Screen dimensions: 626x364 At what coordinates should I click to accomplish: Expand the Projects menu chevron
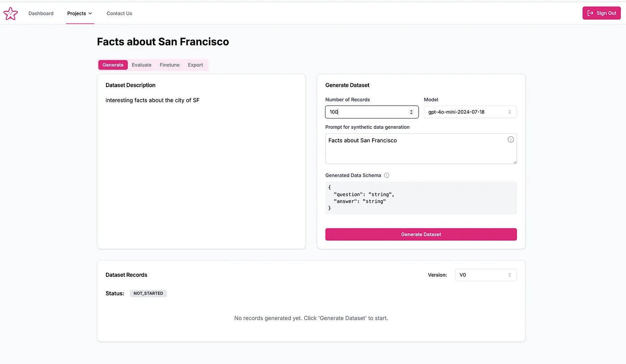(90, 13)
